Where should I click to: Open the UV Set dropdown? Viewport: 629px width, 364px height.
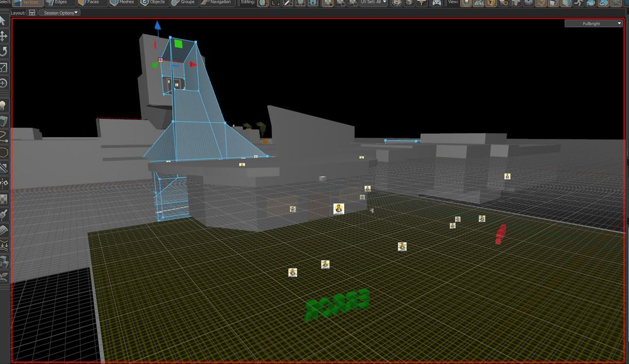click(374, 3)
